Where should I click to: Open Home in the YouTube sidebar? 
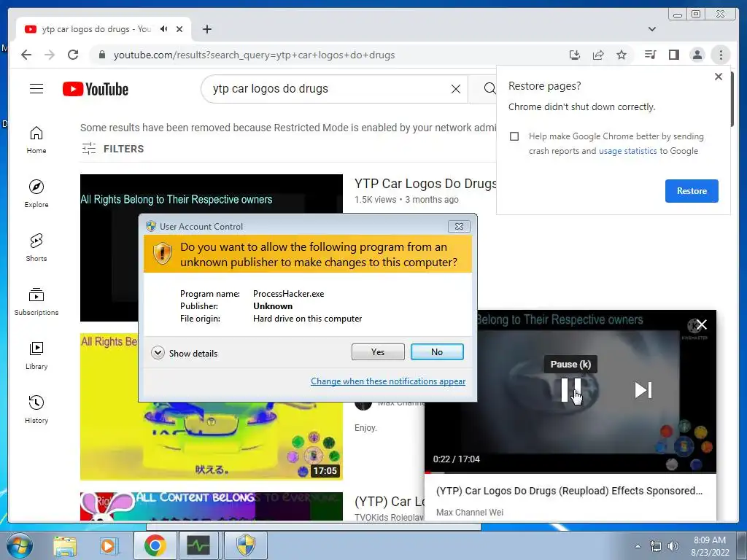click(x=36, y=140)
